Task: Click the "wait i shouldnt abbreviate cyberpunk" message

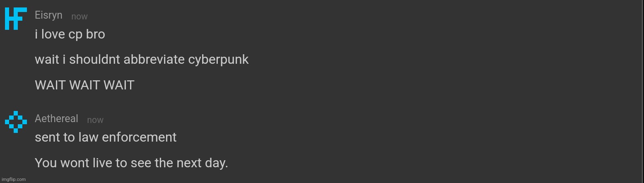Action: tap(142, 60)
